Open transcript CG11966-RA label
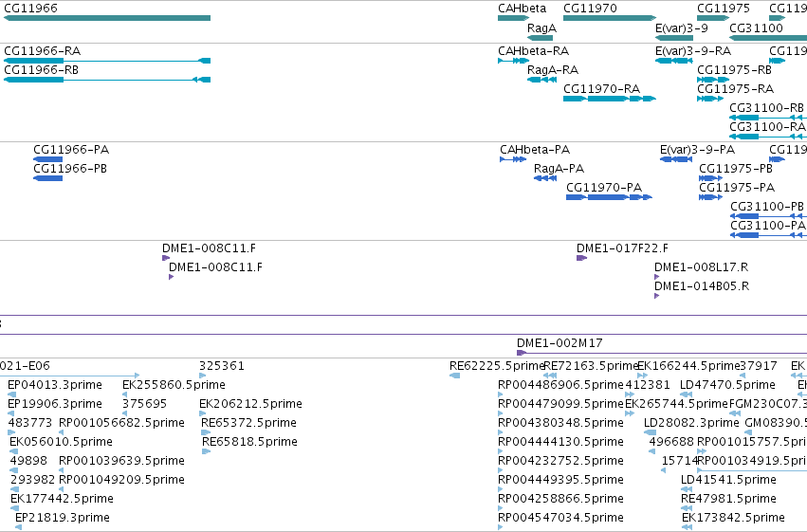 (x=43, y=51)
